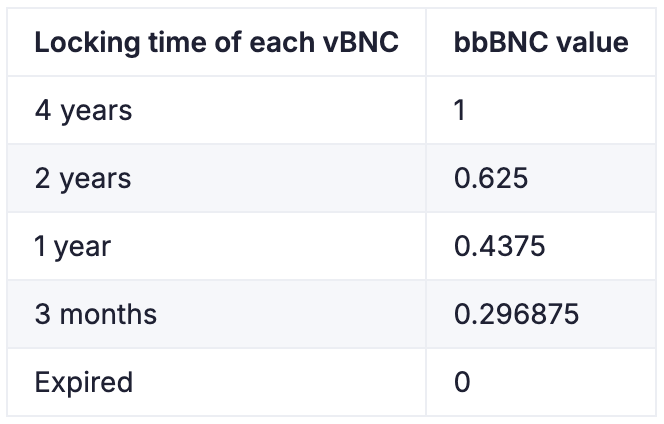The width and height of the screenshot is (664, 424).
Task: Select the word 'year' in 1 year row
Action: click(82, 248)
